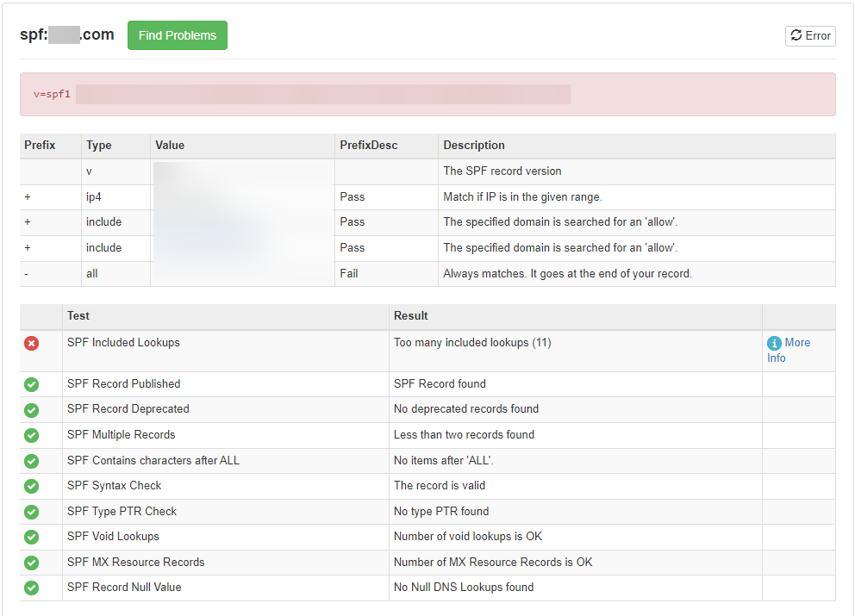855x616 pixels.
Task: Click the Description column header
Action: (x=474, y=145)
